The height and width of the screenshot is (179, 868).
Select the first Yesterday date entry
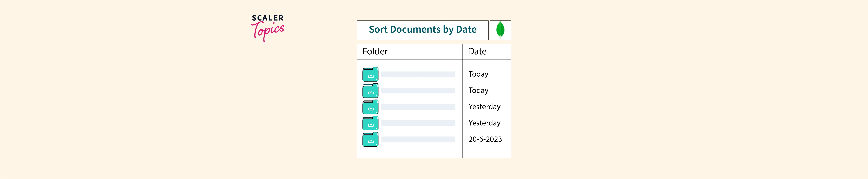coord(484,107)
